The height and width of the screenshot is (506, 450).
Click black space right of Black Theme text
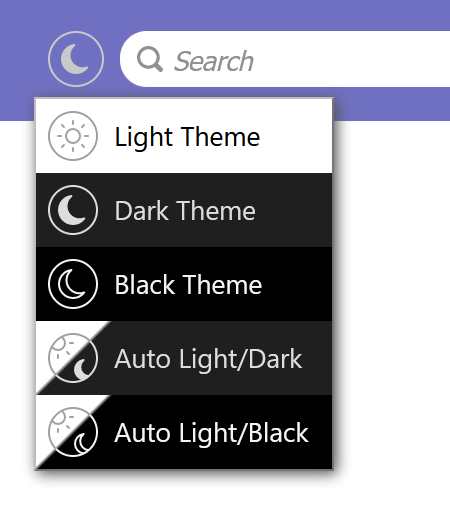coord(298,284)
